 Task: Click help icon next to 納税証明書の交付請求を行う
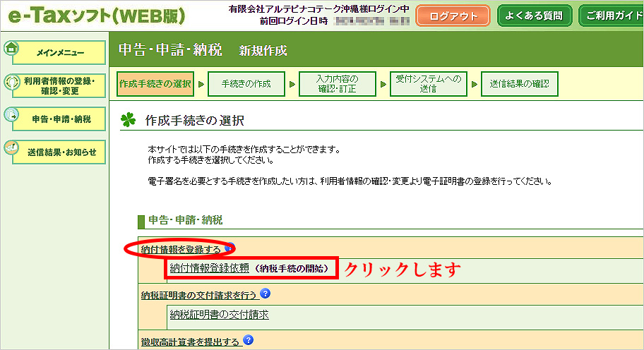tap(265, 294)
